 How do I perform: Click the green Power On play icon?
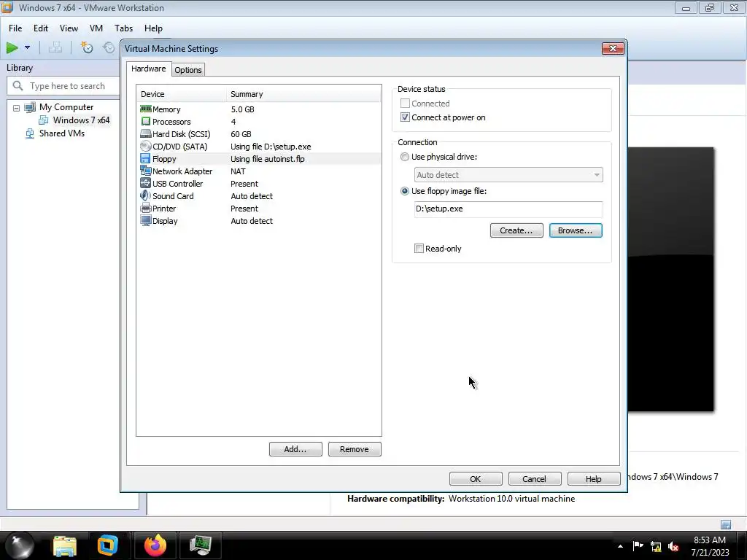[12, 47]
